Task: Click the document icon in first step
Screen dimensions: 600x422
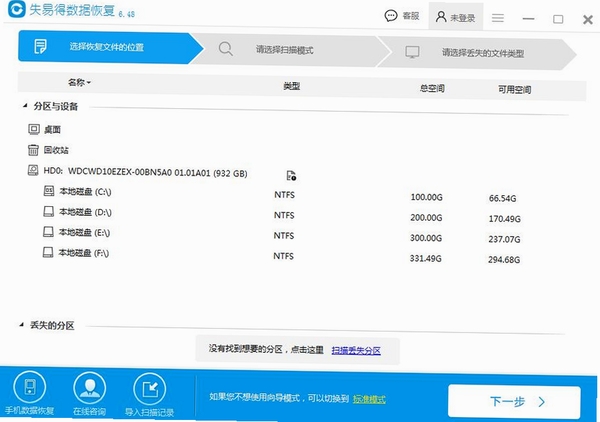Action: pos(40,46)
